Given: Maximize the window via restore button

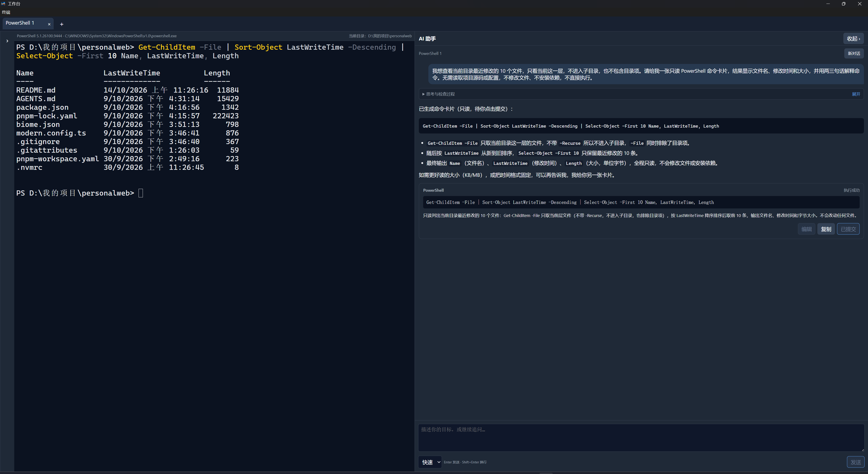Looking at the screenshot, I should click(843, 4).
